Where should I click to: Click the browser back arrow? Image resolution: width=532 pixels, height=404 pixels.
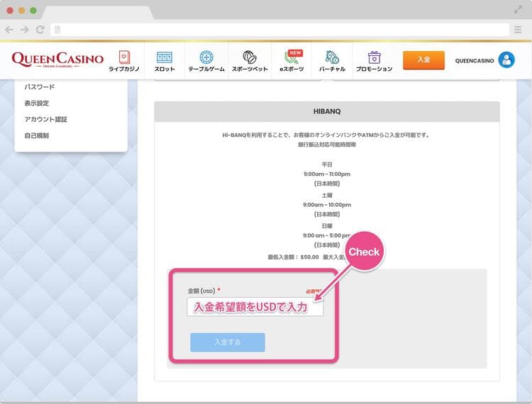click(x=9, y=30)
